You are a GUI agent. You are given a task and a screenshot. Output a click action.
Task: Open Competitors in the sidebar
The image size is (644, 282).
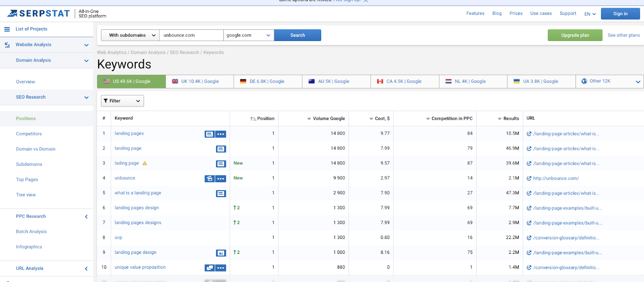tap(29, 134)
